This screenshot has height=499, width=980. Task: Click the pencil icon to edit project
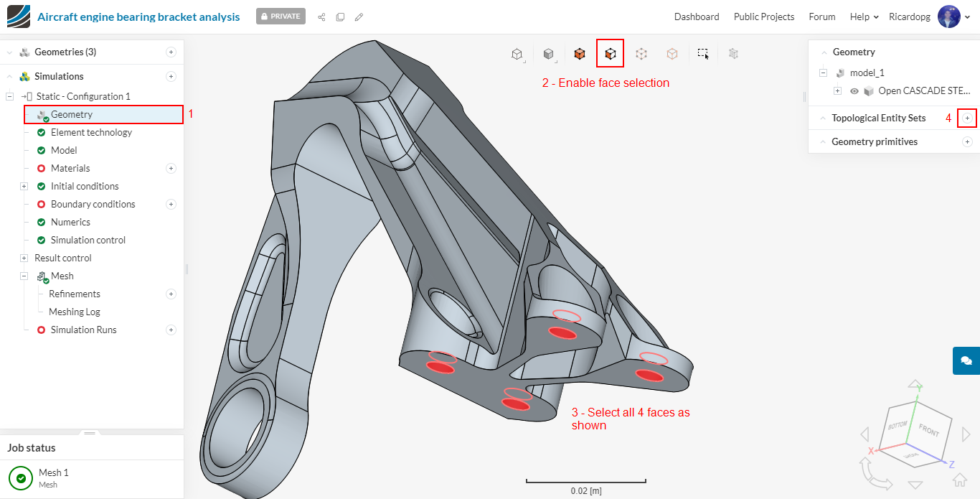point(359,17)
